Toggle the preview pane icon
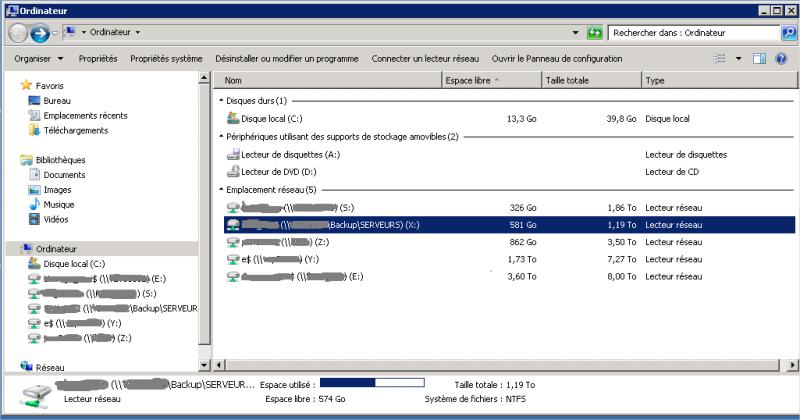 click(759, 59)
